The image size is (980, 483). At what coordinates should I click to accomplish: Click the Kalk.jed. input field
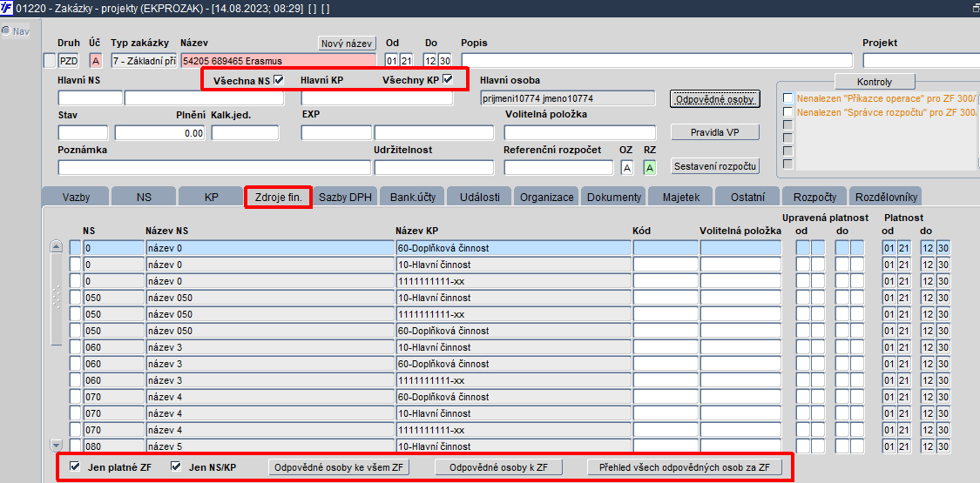(x=245, y=133)
